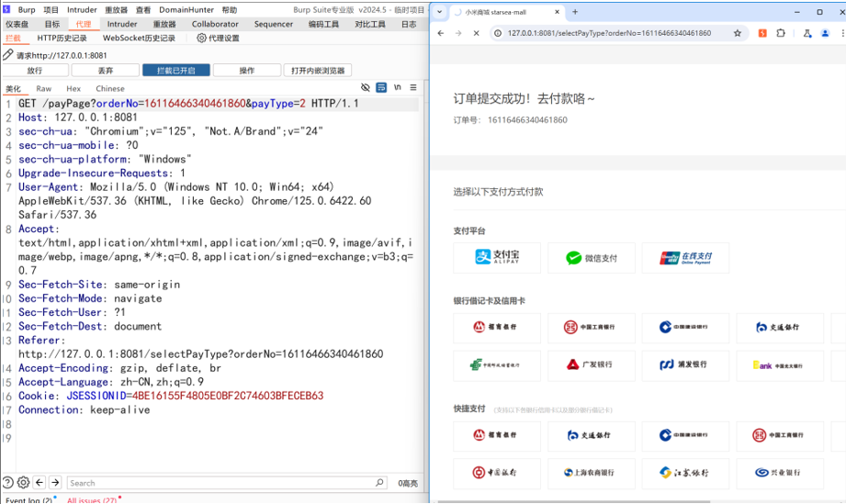Screen dimensions: 846x504
Task: Choose Alipay (支付宝) payment
Action: [497, 258]
